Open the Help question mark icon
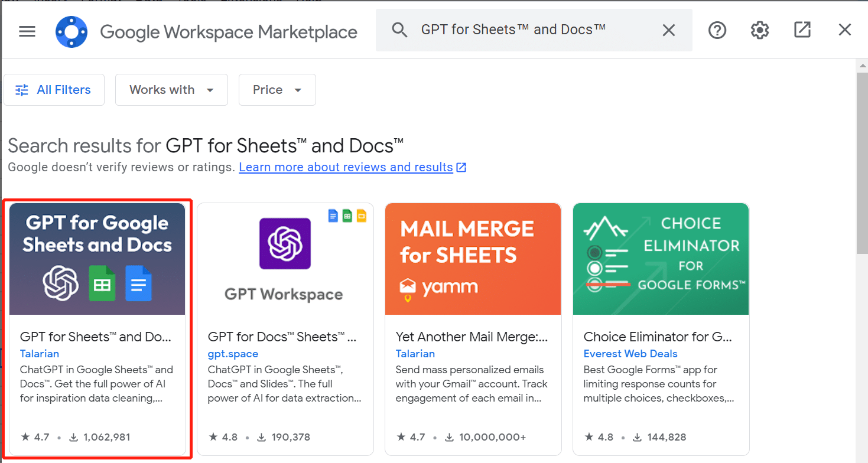Viewport: 868px width, 463px height. coord(717,30)
